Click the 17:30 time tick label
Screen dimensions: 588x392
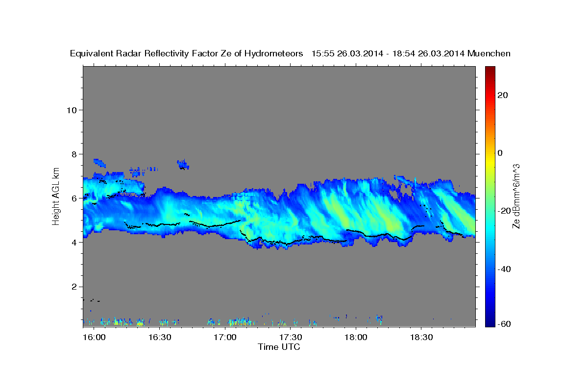(291, 337)
